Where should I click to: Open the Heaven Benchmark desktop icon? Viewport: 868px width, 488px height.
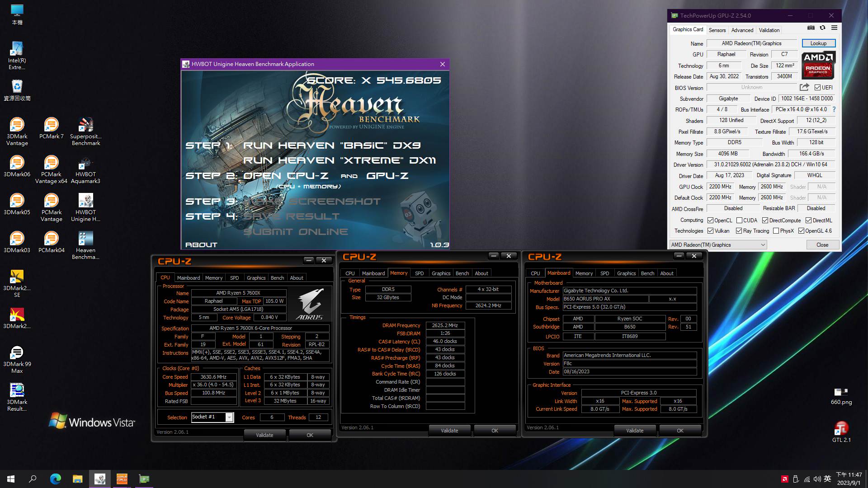(x=86, y=245)
